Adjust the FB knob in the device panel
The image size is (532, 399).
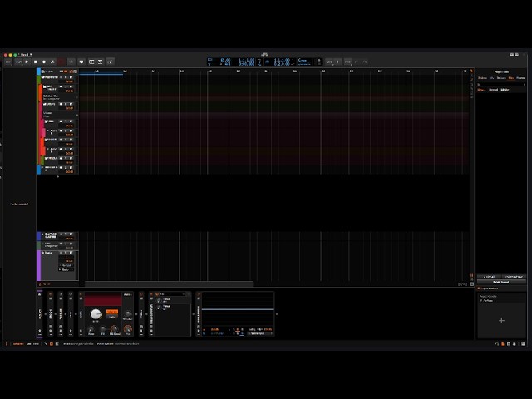click(x=103, y=329)
